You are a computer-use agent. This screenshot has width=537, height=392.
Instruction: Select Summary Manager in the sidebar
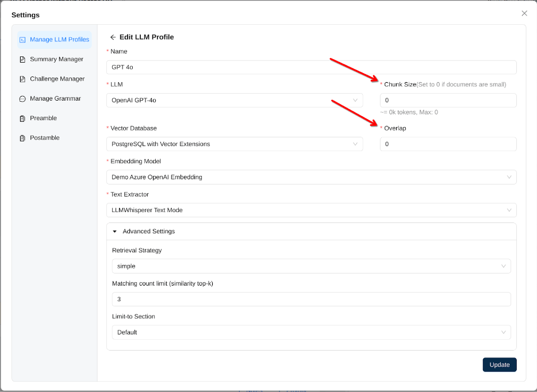coord(56,59)
